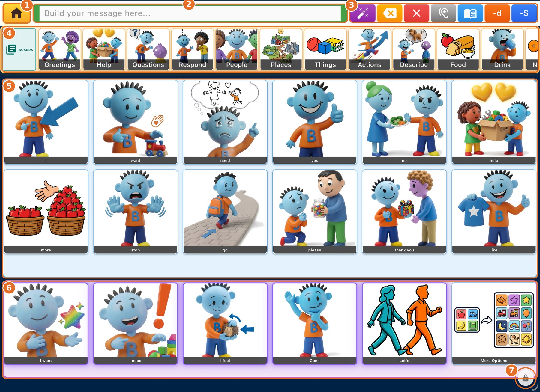Screen dimensions: 540x392
Task: Select the "need" symbol tile
Action: [x=225, y=122]
